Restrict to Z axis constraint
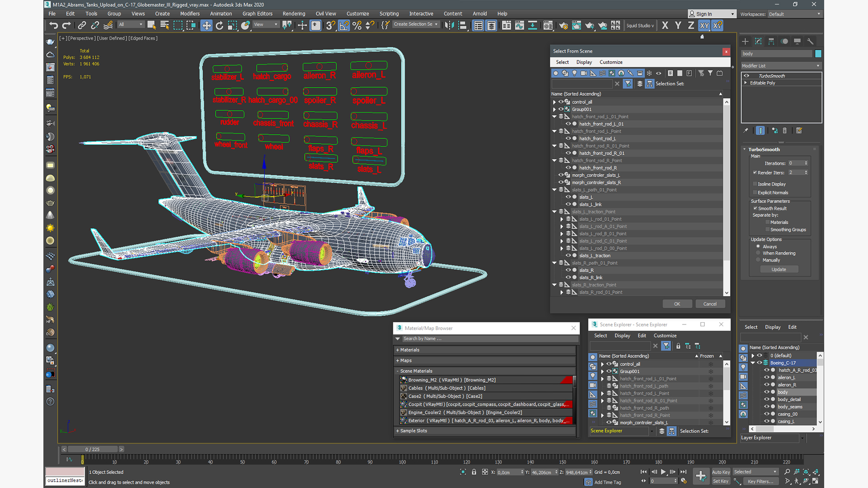The image size is (868, 488). point(691,25)
